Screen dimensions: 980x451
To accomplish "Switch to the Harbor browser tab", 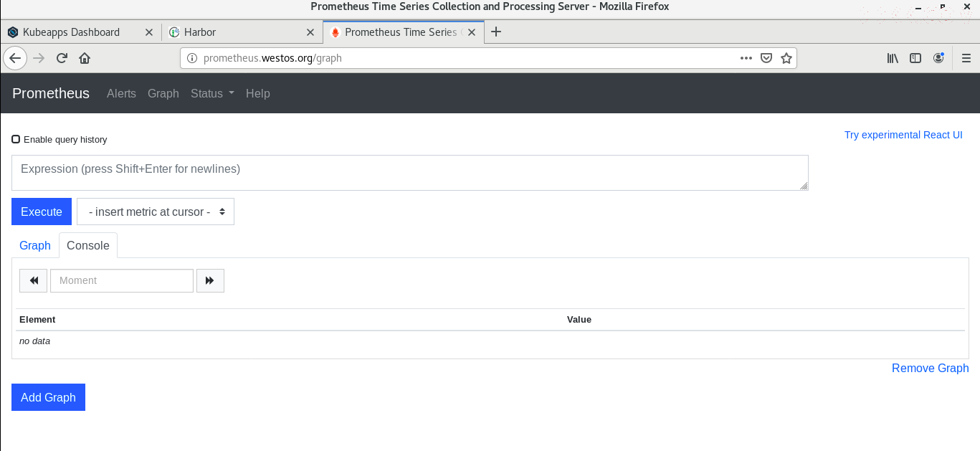I will click(x=242, y=32).
